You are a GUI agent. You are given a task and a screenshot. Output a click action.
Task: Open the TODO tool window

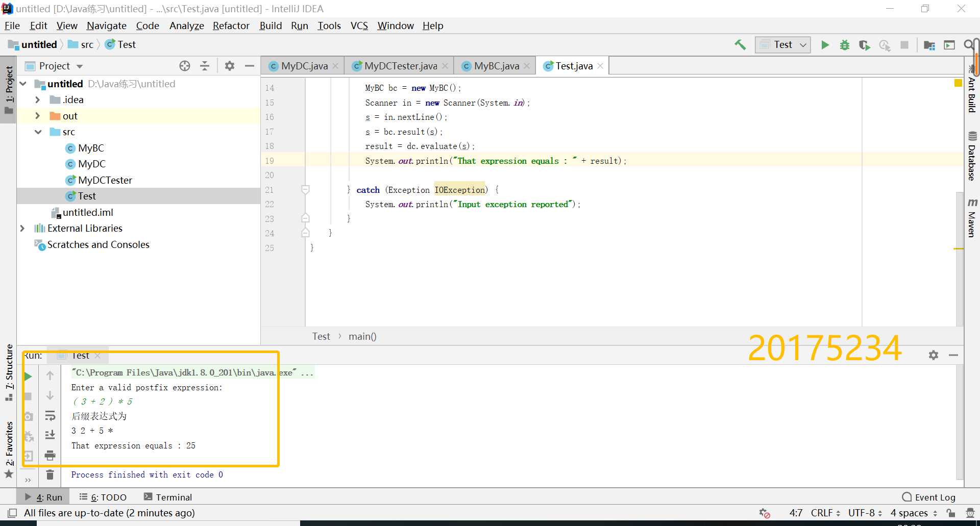(103, 497)
